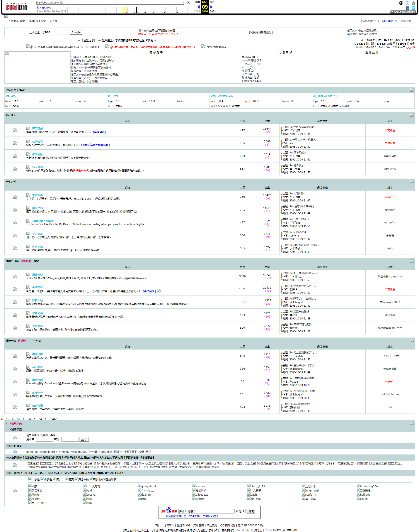Toggle 关闭在线列表 online list
This screenshot has height=532, width=419.
coord(108,479)
